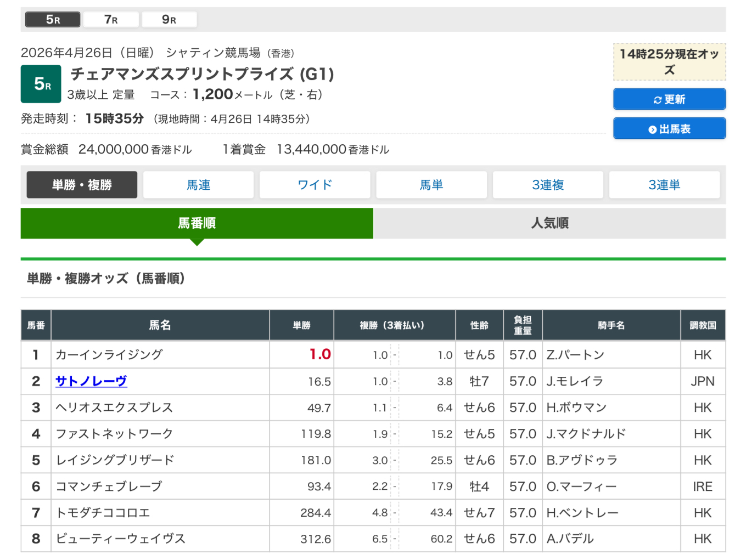
Task: Click the arrow icon on 出馬表 button
Action: (x=652, y=129)
